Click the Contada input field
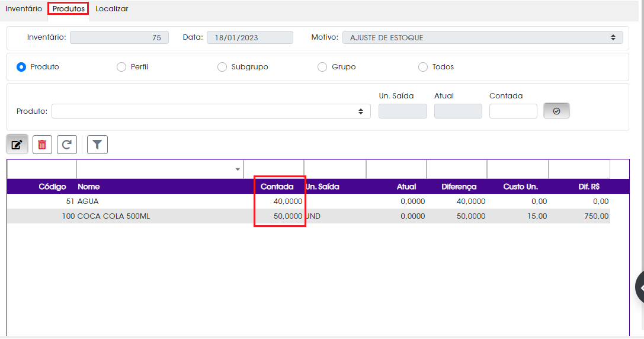644x339 pixels. (x=513, y=111)
